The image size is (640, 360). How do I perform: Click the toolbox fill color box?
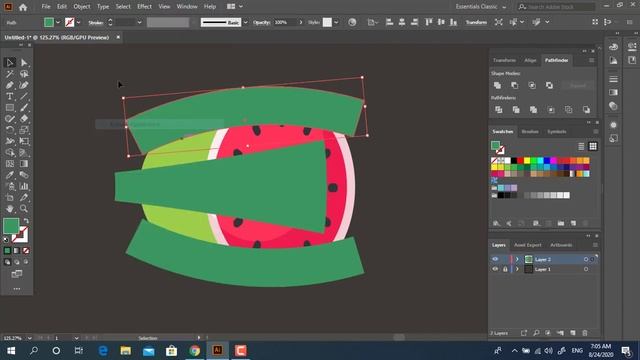point(11,226)
